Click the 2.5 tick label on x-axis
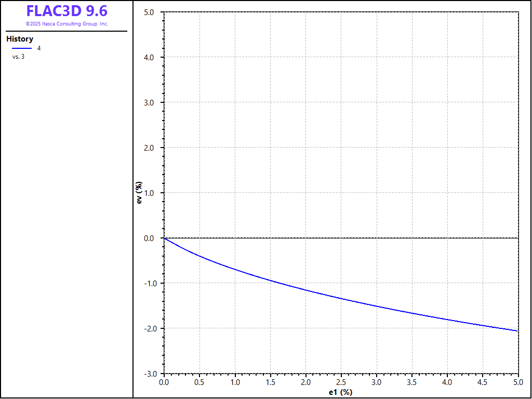The image size is (532, 399). click(x=341, y=382)
